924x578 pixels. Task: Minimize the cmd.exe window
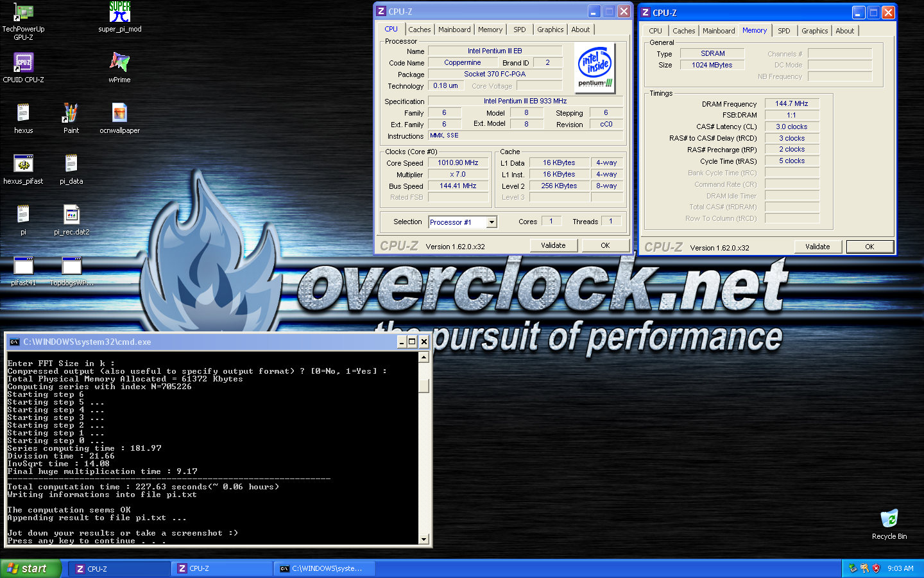(401, 342)
